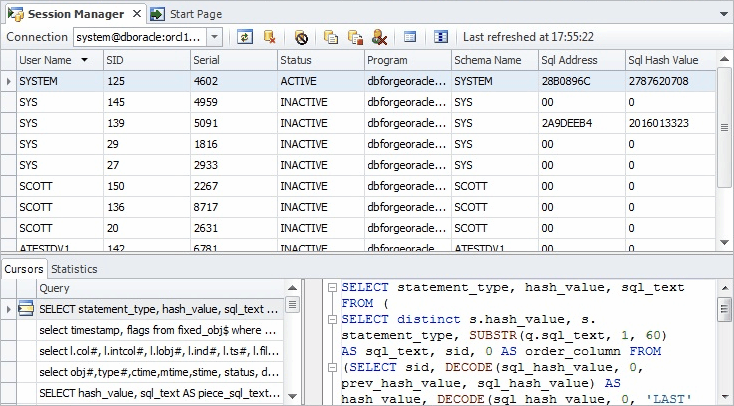Sort by the User Name column header

[59, 60]
